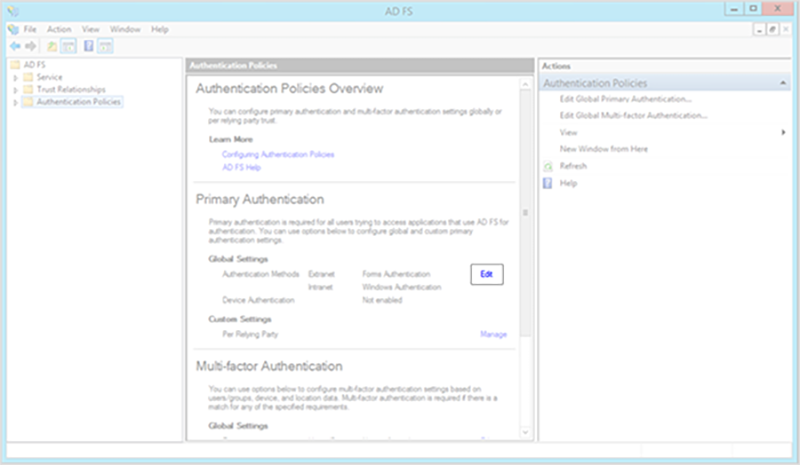
Task: Minimize the AD FS window
Action: [734, 9]
